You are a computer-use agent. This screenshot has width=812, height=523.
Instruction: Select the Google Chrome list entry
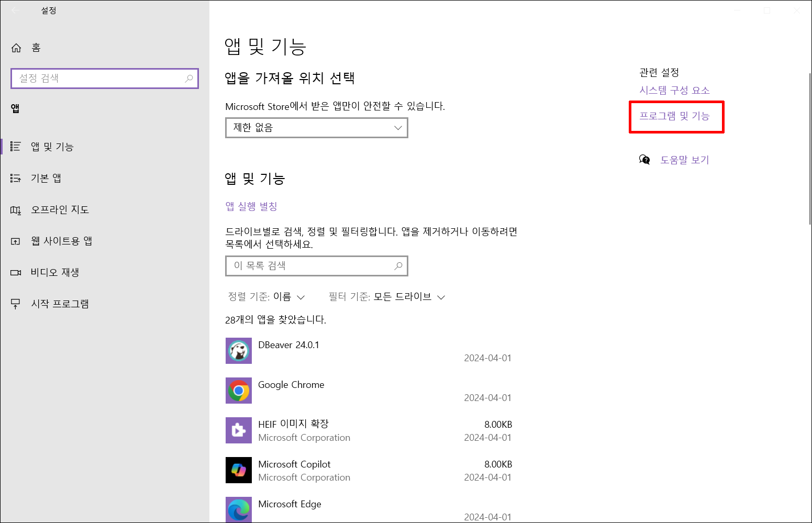click(369, 391)
